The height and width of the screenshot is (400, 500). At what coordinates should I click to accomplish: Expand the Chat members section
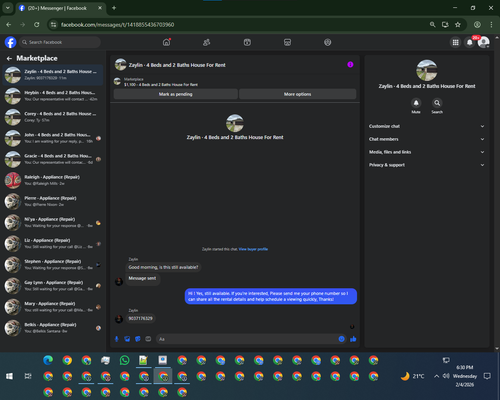(426, 139)
